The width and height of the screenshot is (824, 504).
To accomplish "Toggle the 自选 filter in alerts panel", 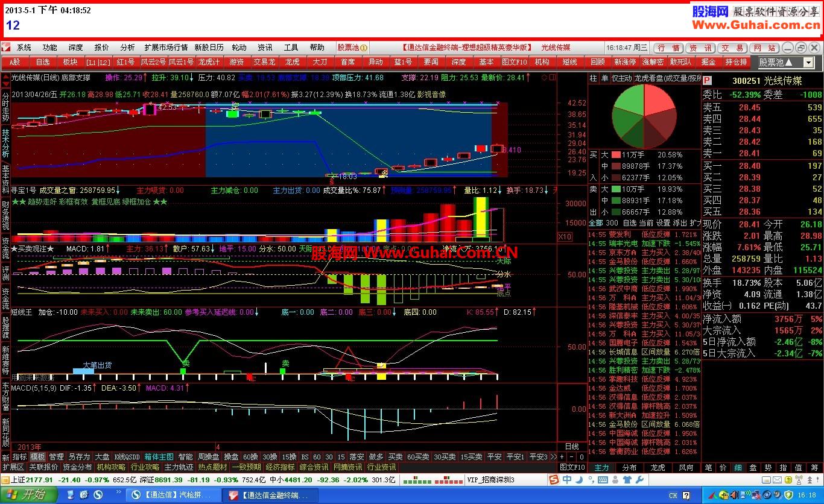I will [629, 223].
